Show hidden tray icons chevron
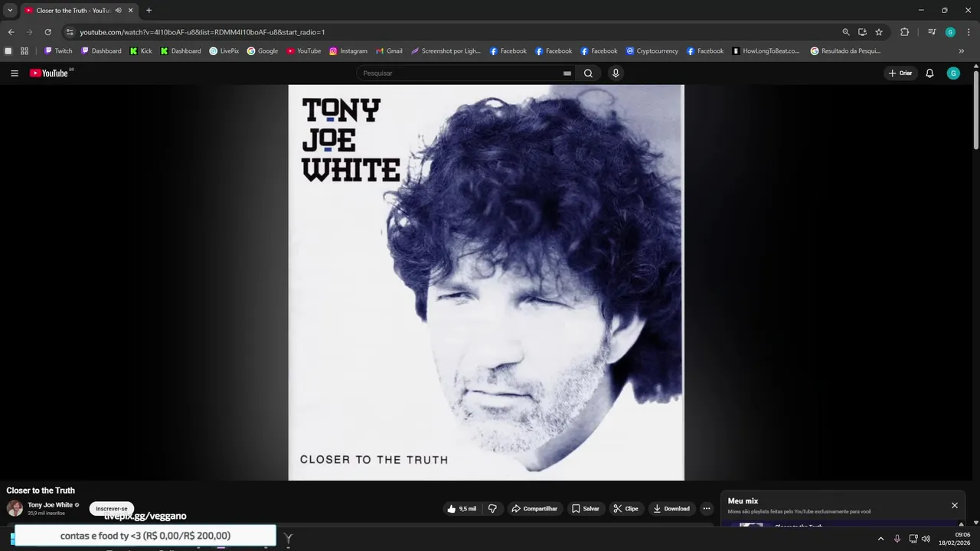Image resolution: width=980 pixels, height=551 pixels. (x=880, y=539)
